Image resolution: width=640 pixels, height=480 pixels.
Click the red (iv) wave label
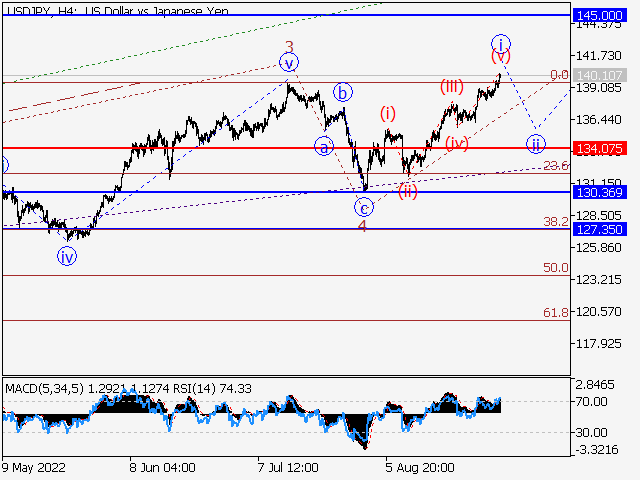(457, 143)
